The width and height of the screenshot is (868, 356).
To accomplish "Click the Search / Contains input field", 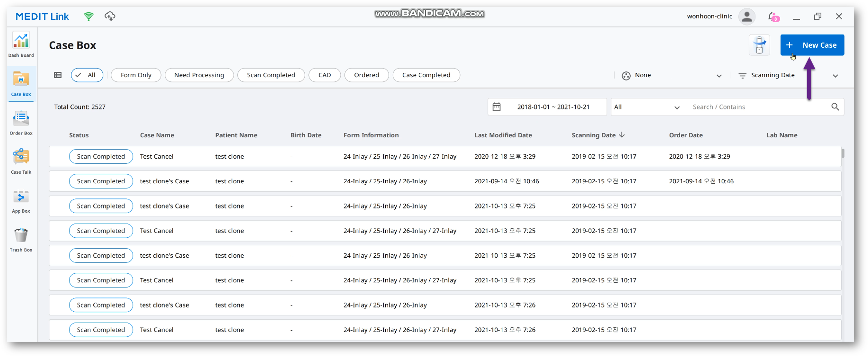I will [759, 107].
